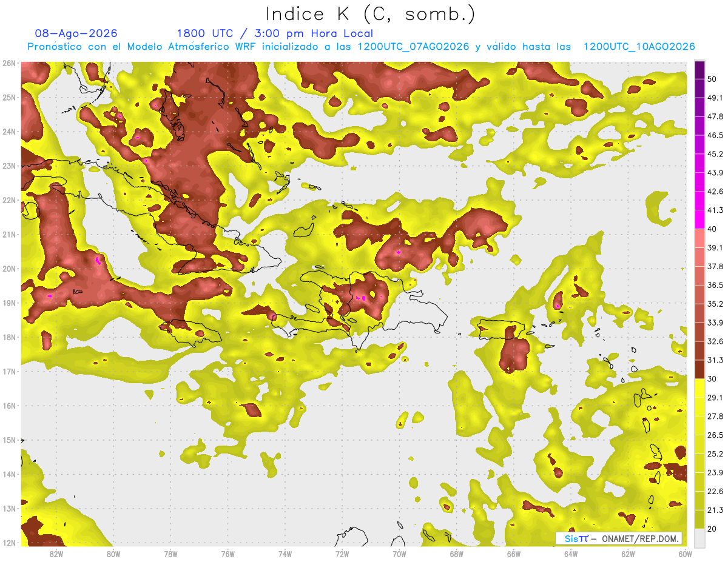728x562 pixels.
Task: Click latitude label 15N
Action: [8, 440]
